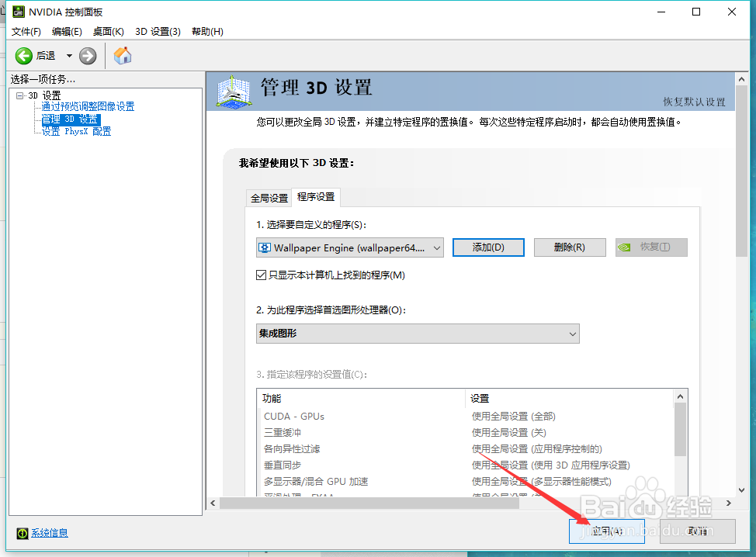Click the settings list vertical scrollbar thumb
Viewport: 756px width, 557px height.
(680, 430)
